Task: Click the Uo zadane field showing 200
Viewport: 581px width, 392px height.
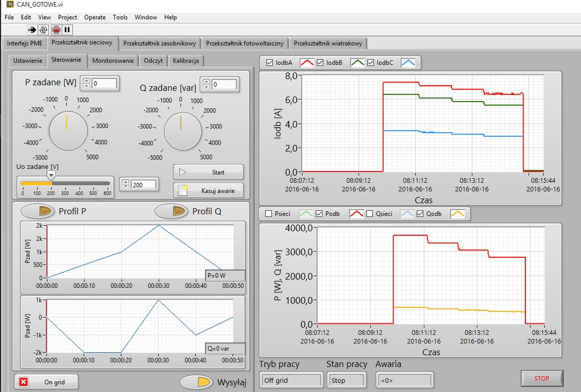Action: 144,185
